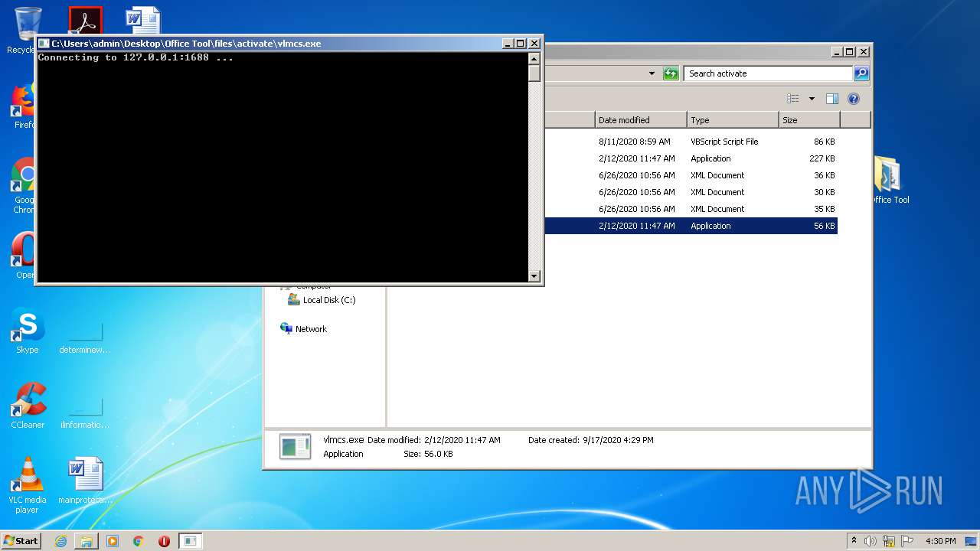Select the highlighted 56 KB Application row
Viewport: 980px width, 551px height.
click(x=691, y=226)
